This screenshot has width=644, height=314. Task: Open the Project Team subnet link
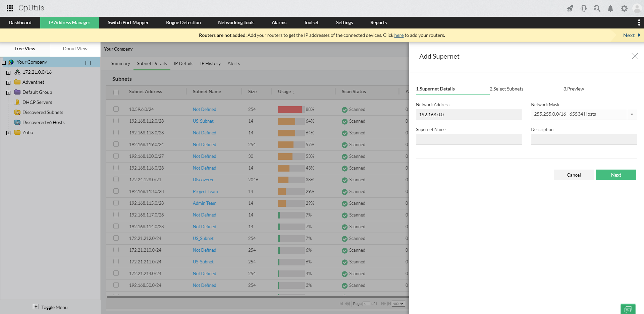205,191
